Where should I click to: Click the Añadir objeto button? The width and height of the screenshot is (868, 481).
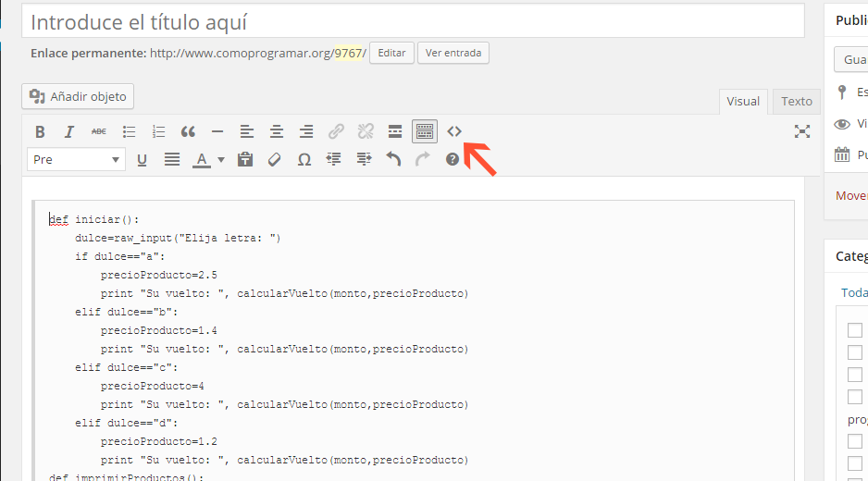pyautogui.click(x=78, y=96)
